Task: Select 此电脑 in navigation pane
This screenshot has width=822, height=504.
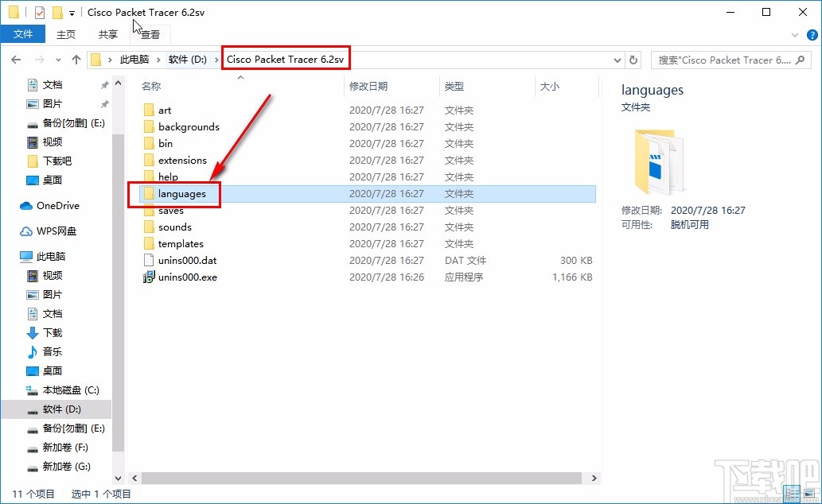Action: (x=42, y=256)
